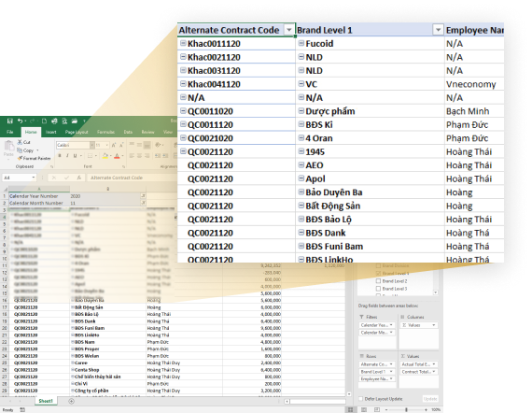Click the Undo icon
This screenshot has width=532, height=413.
[x=20, y=121]
